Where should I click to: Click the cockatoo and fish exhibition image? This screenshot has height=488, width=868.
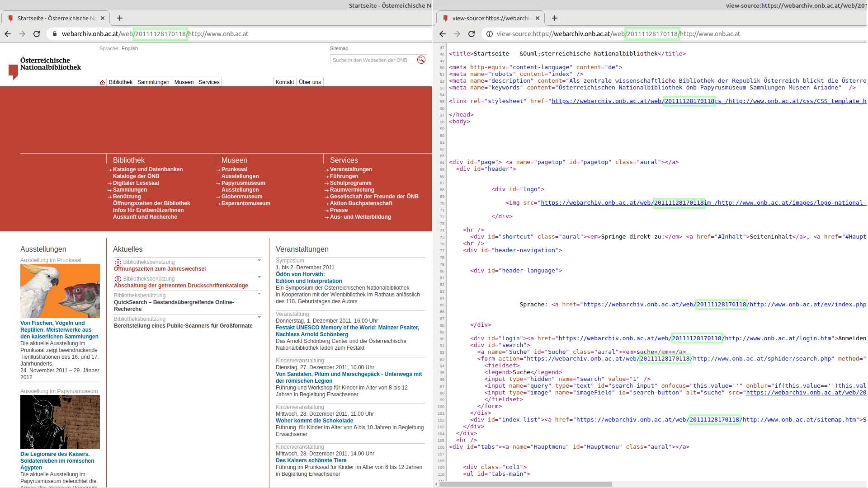60,291
